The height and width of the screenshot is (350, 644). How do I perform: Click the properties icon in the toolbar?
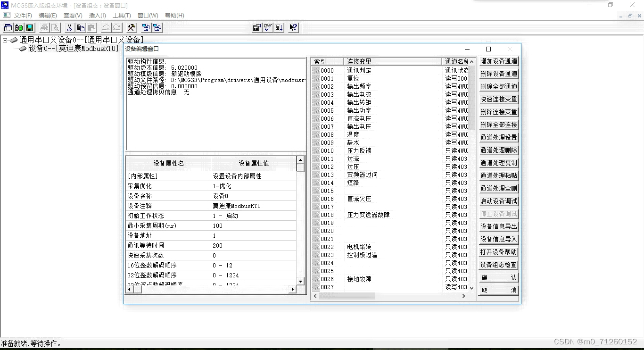257,28
